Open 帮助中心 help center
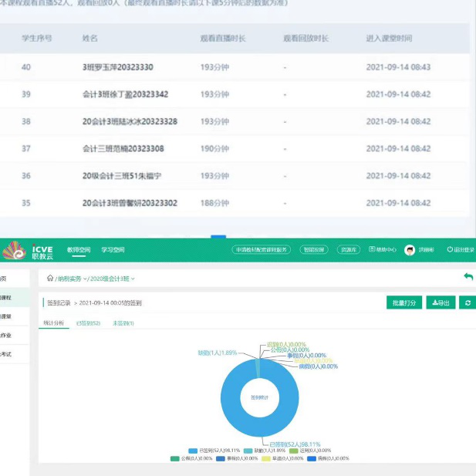 [x=383, y=250]
